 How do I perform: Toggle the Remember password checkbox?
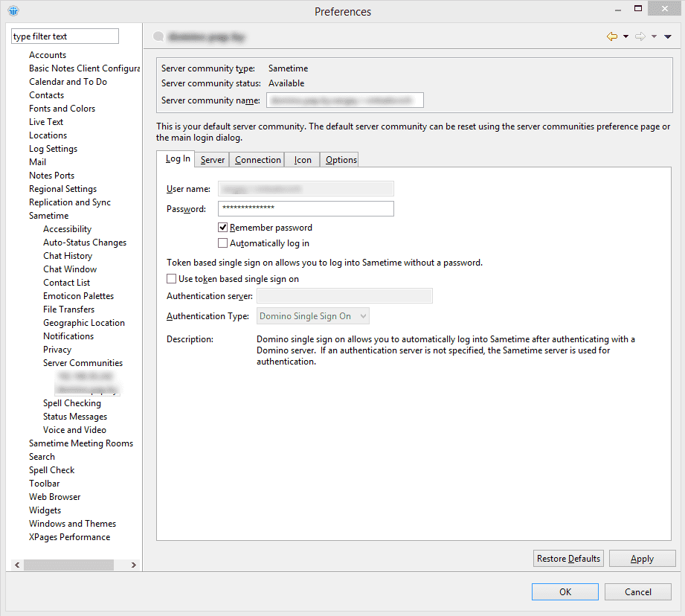click(223, 227)
